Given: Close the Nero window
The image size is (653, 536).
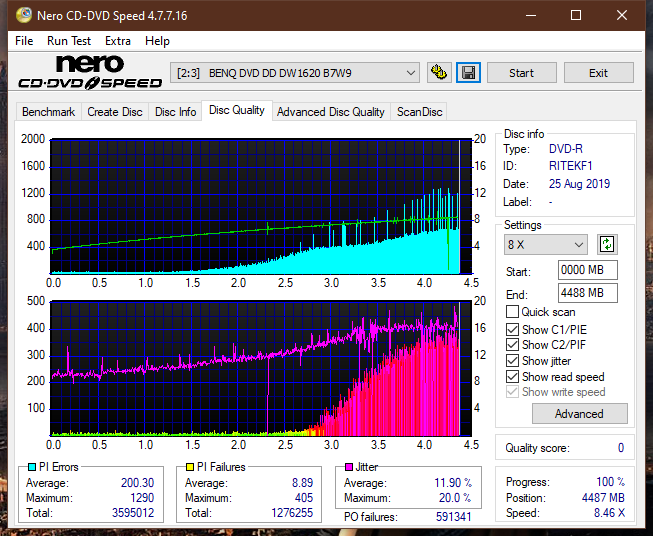Looking at the screenshot, I should (622, 15).
